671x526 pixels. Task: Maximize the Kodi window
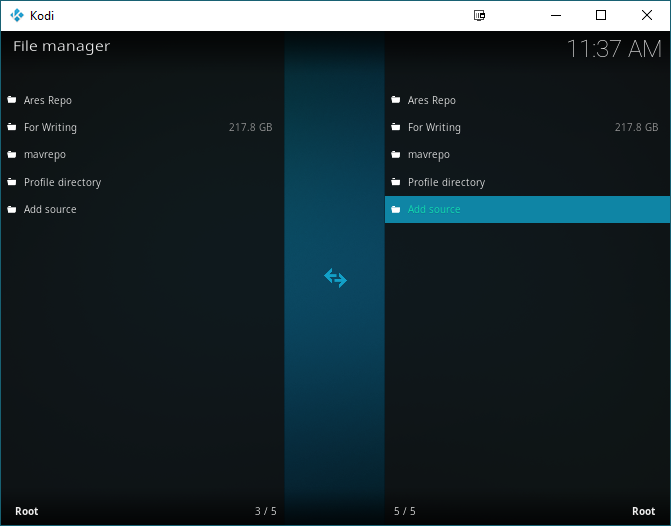pyautogui.click(x=601, y=15)
